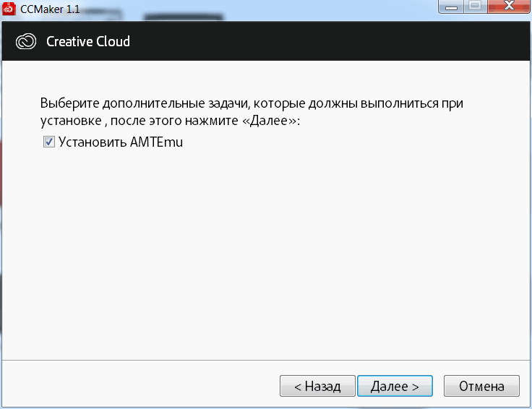Viewport: 532px width, 409px height.
Task: Click the Creative Cloud logo icon
Action: click(26, 41)
